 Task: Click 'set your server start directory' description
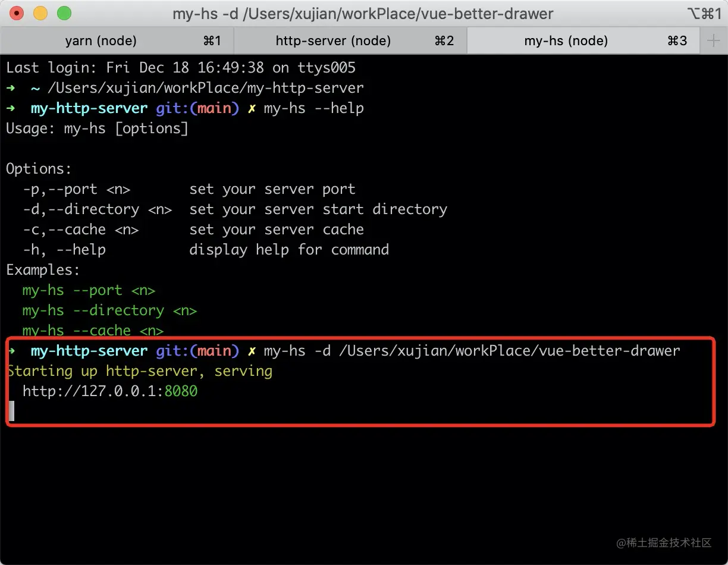click(x=318, y=209)
